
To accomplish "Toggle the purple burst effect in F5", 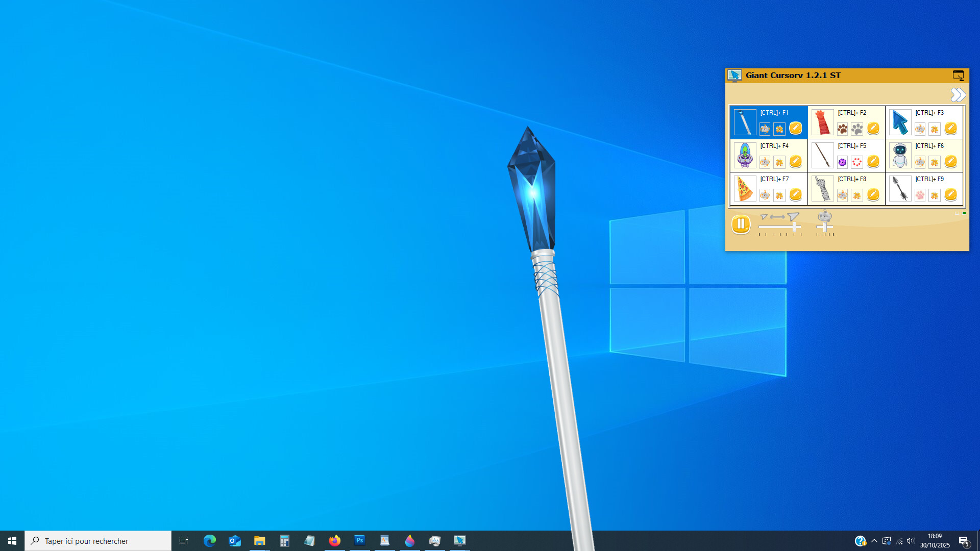I will pyautogui.click(x=842, y=162).
